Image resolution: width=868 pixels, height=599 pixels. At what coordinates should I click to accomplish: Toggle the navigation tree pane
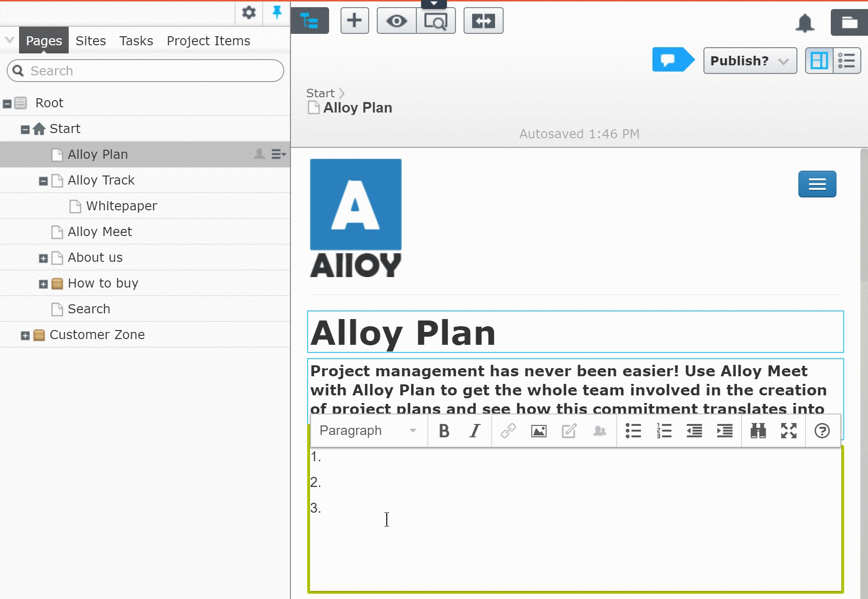(310, 21)
